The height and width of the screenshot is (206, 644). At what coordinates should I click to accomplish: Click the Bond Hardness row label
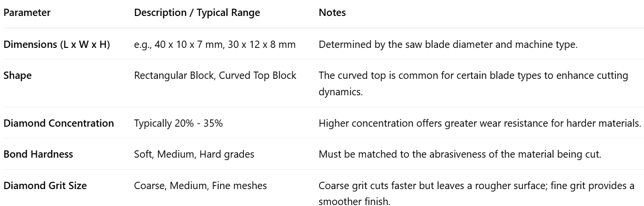[x=38, y=154]
